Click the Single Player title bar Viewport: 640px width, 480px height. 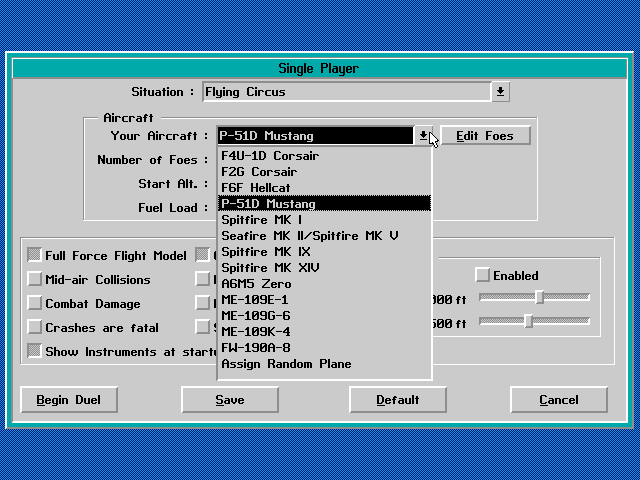click(x=320, y=68)
